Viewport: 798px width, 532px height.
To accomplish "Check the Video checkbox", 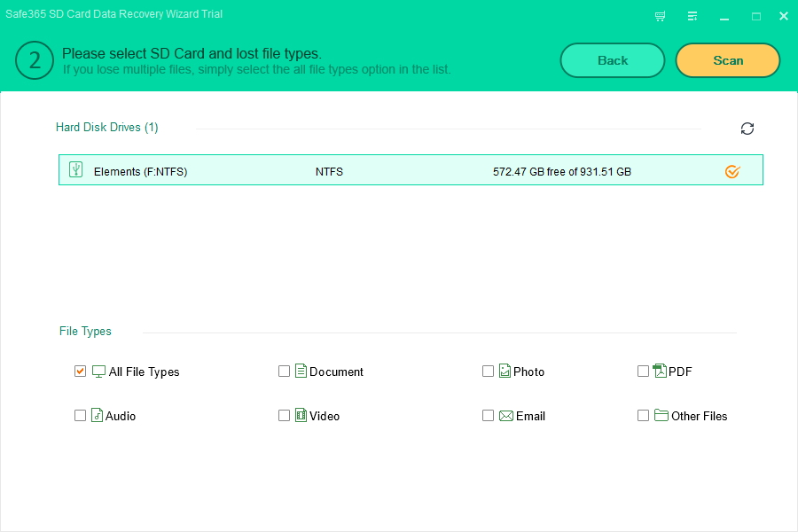I will (284, 416).
